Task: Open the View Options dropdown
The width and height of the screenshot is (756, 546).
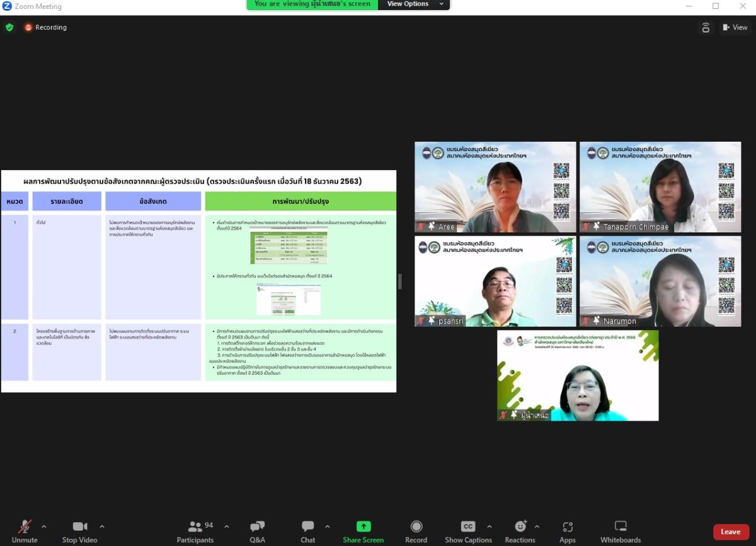Action: 414,4
